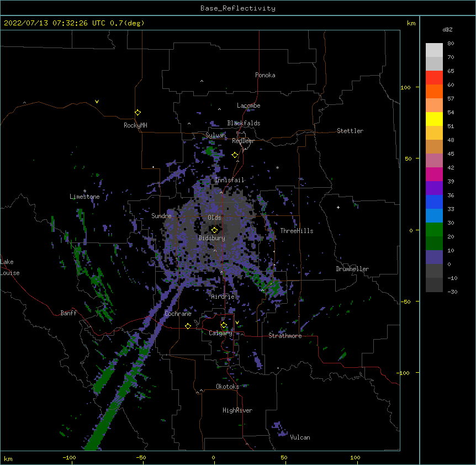Click the Vulcan label

[x=300, y=437]
